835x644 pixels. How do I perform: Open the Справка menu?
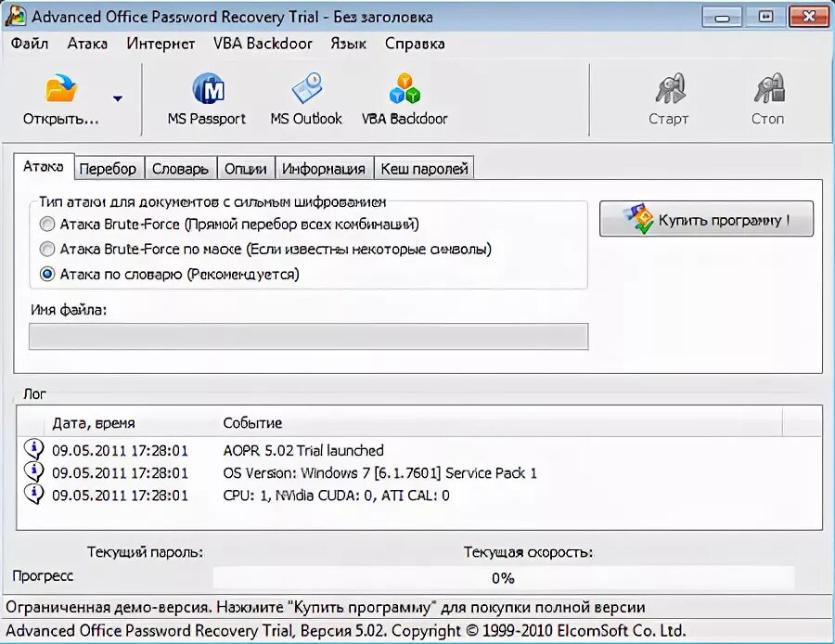tap(415, 44)
